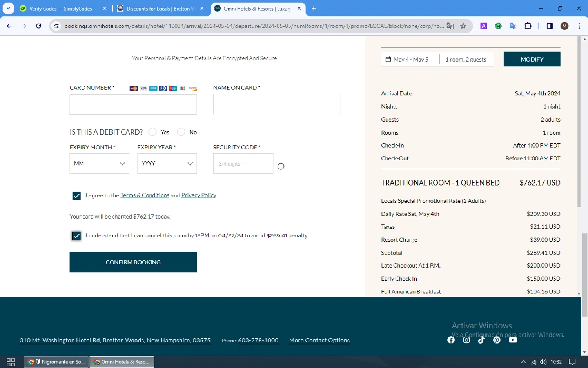588x368 pixels.
Task: Open the volume tray icon
Action: 543,362
